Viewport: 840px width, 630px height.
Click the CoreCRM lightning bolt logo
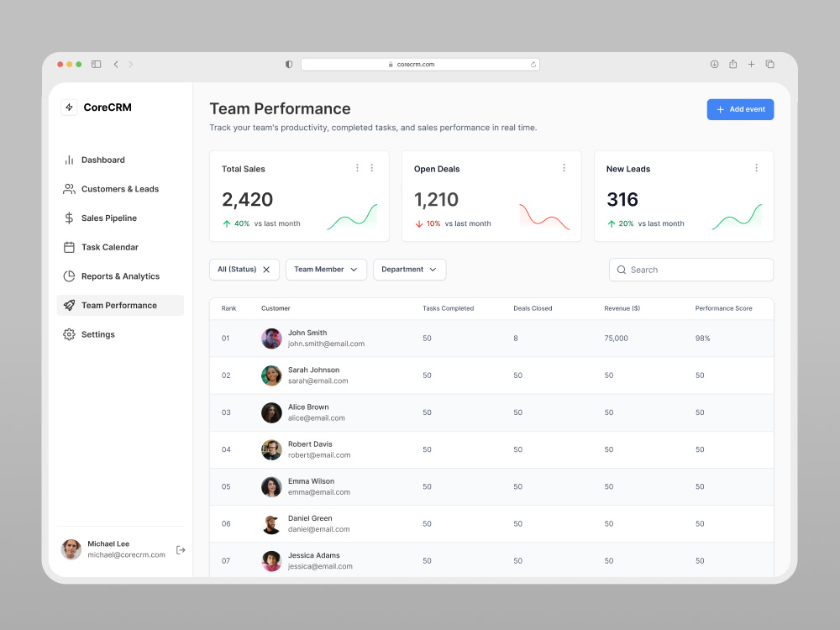point(69,108)
